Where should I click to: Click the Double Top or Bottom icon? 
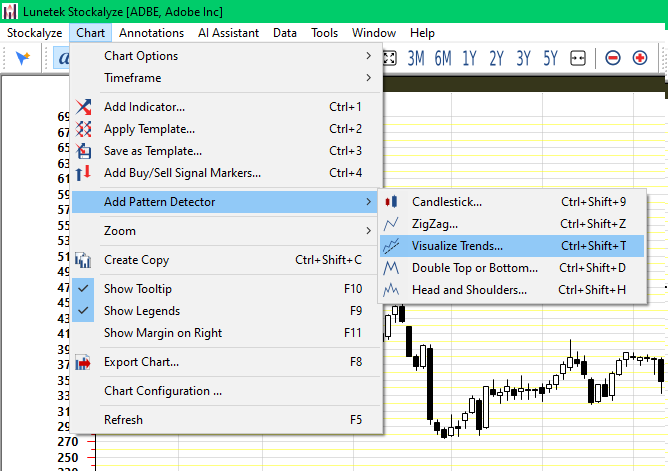391,268
